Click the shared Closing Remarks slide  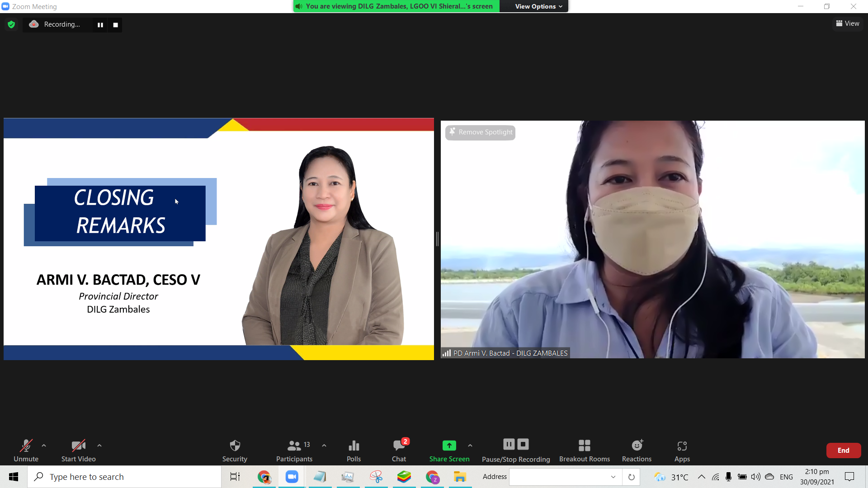pos(219,239)
